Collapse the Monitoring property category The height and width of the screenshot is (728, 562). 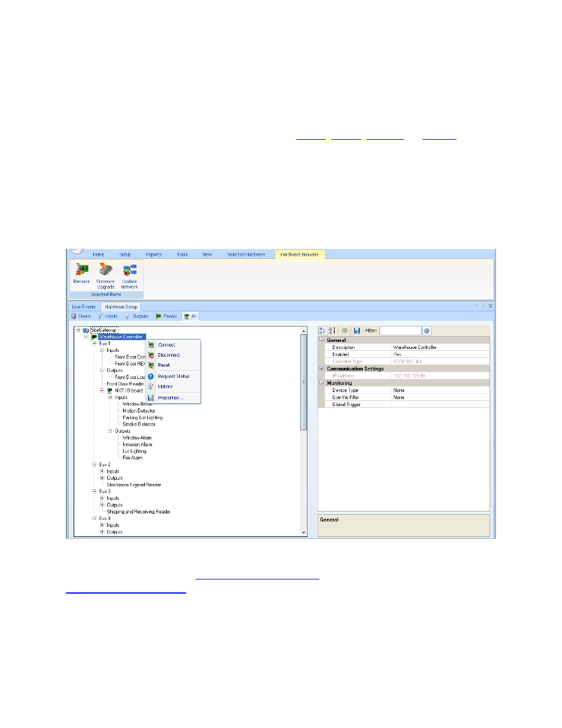tap(322, 383)
